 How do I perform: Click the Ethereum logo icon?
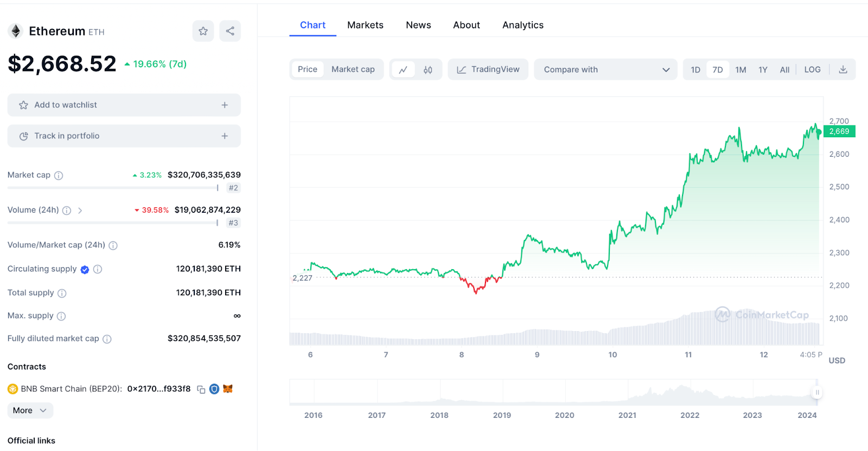(16, 31)
